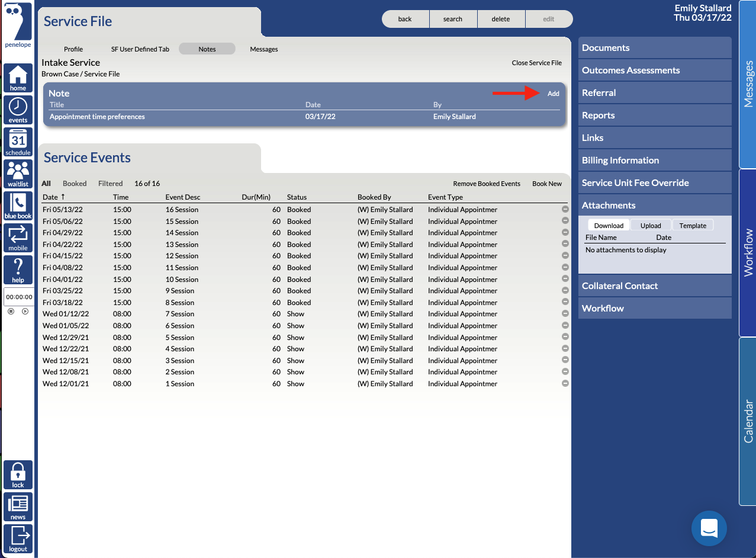Remove the 14 Session event with minus icon
Image resolution: width=756 pixels, height=558 pixels.
pos(565,232)
